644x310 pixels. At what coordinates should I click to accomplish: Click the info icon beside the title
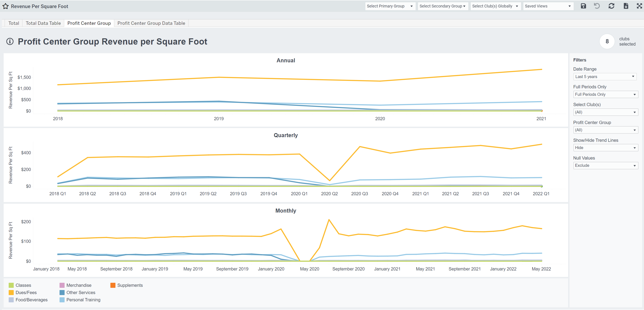click(x=10, y=42)
